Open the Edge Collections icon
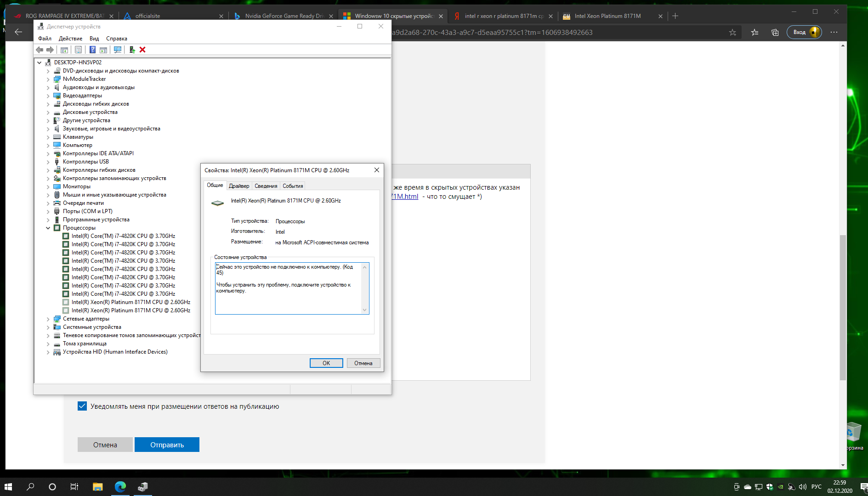This screenshot has height=496, width=868. coord(775,32)
